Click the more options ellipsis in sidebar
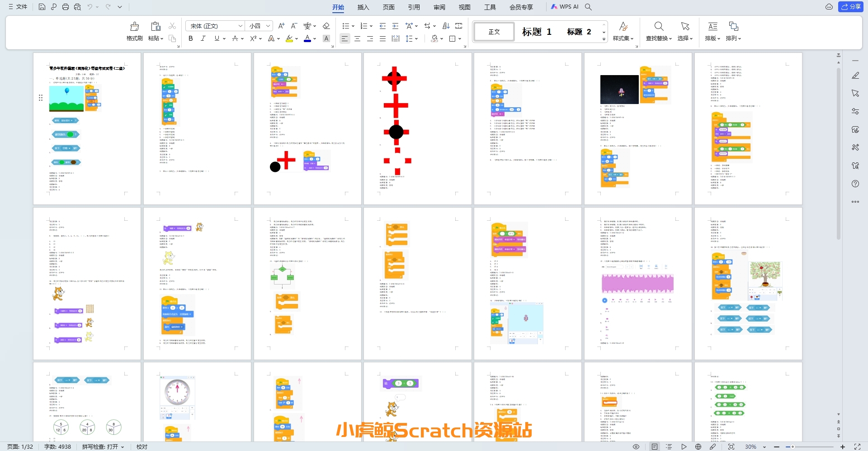 click(x=855, y=202)
